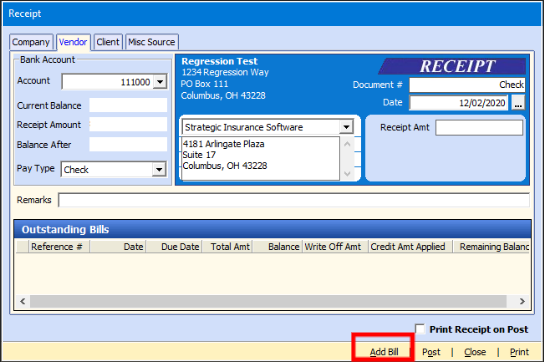Viewport: 544px width, 362px height.
Task: Click the Date column header in Outstanding Bills
Action: [118, 247]
